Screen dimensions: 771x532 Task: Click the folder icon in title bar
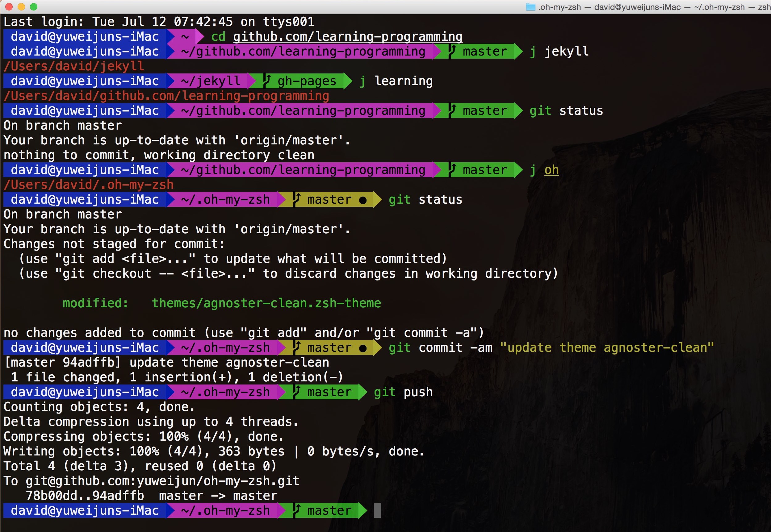[530, 7]
